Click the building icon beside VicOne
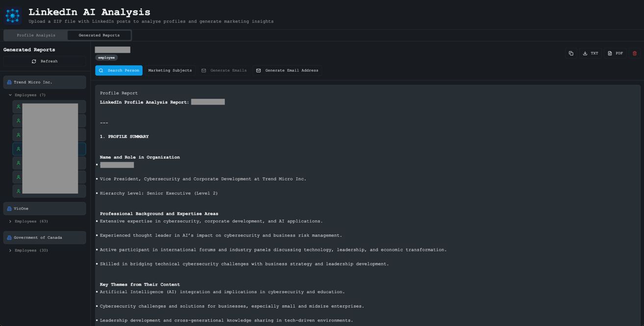This screenshot has height=326, width=644. [9, 209]
